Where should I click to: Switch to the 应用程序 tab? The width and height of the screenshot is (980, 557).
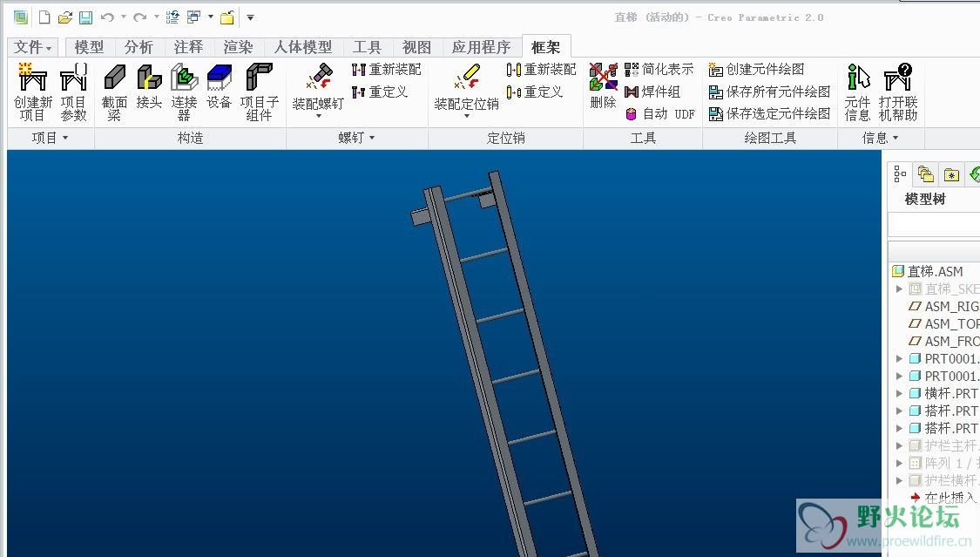pyautogui.click(x=481, y=47)
